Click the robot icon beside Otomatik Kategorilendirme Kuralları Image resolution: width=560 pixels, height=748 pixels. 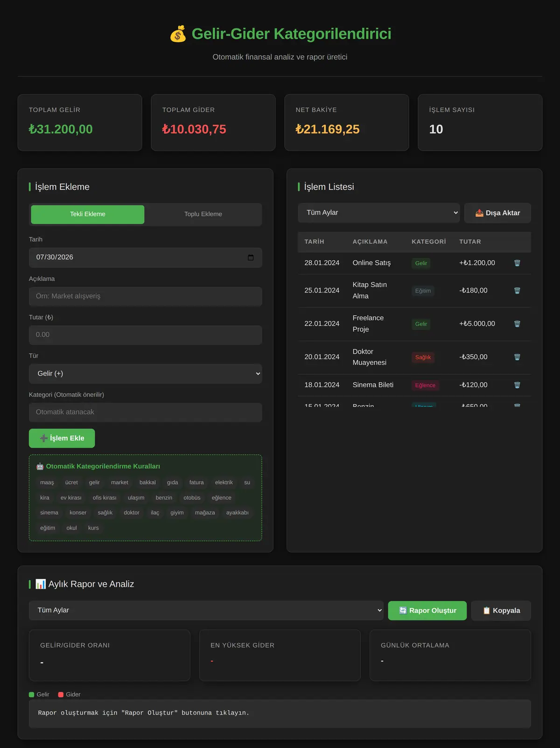[40, 466]
